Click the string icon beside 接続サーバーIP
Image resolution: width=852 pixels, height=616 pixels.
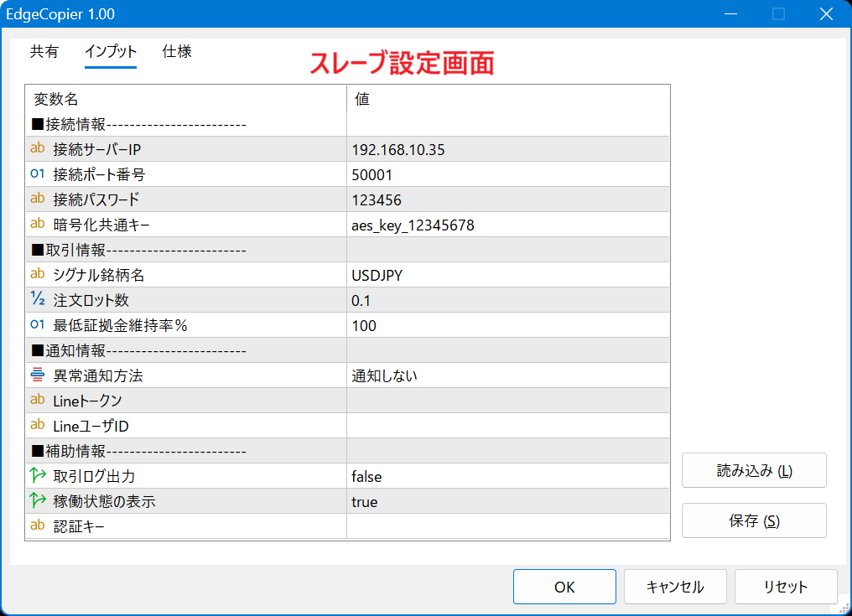(38, 148)
